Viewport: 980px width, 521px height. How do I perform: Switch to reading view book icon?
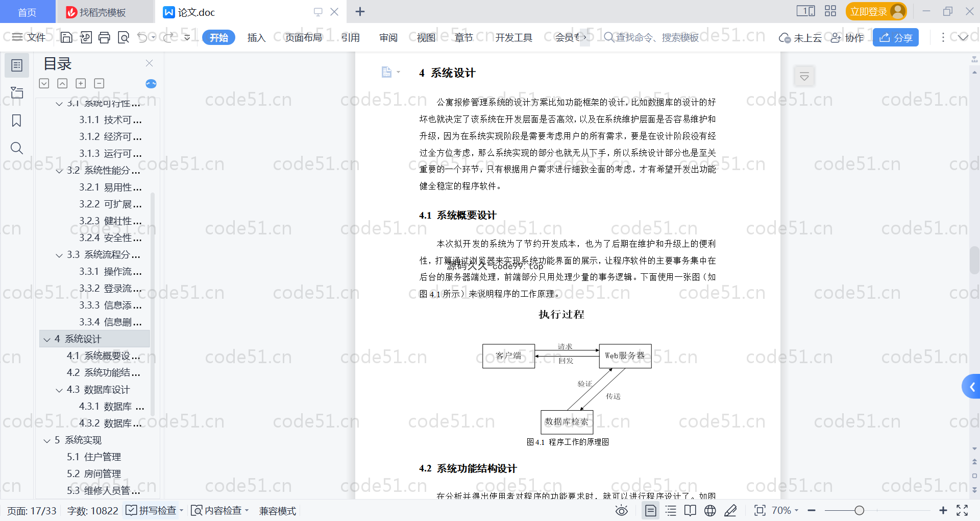690,510
